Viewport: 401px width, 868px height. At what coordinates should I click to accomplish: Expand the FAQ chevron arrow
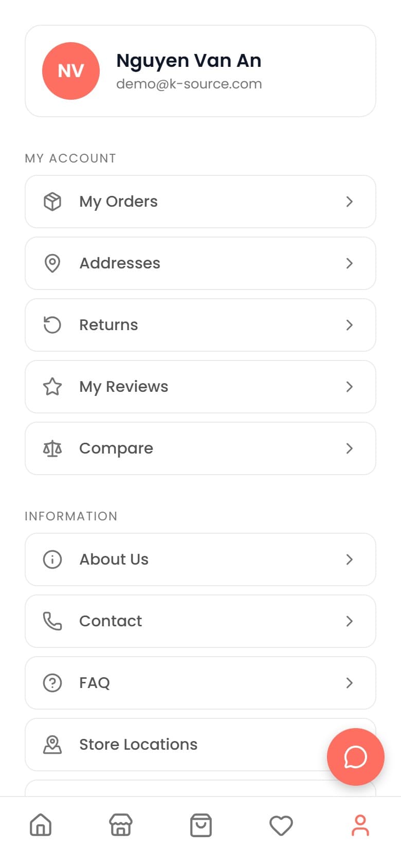(350, 683)
